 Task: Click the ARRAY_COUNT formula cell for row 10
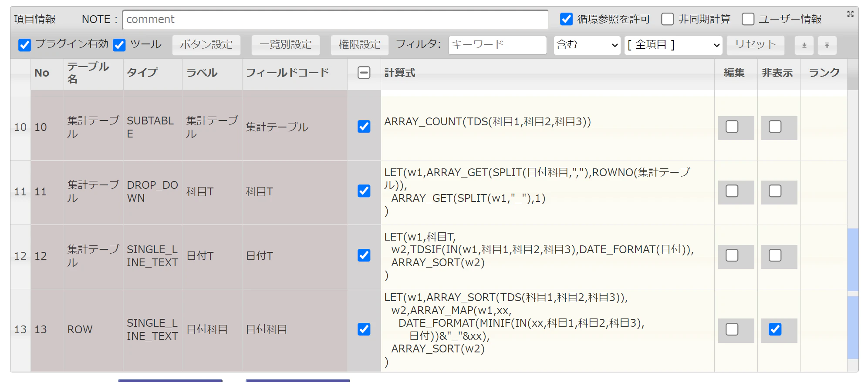(547, 128)
